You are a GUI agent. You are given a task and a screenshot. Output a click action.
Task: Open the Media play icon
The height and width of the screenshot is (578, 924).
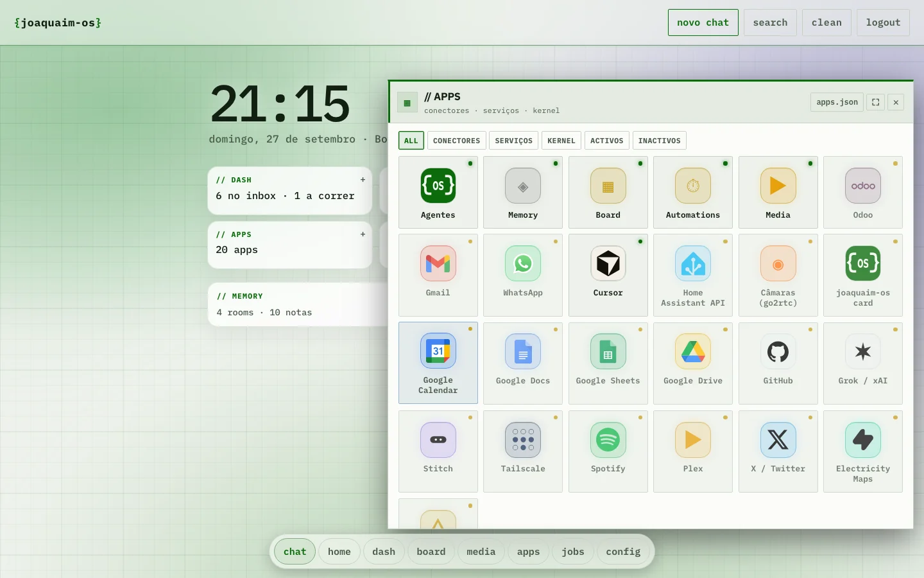778,186
